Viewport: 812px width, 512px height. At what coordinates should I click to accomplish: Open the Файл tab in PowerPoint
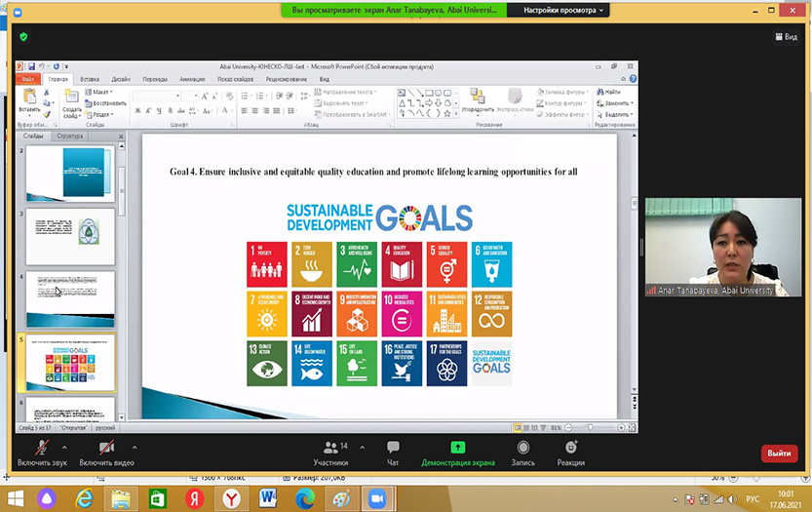[28, 79]
